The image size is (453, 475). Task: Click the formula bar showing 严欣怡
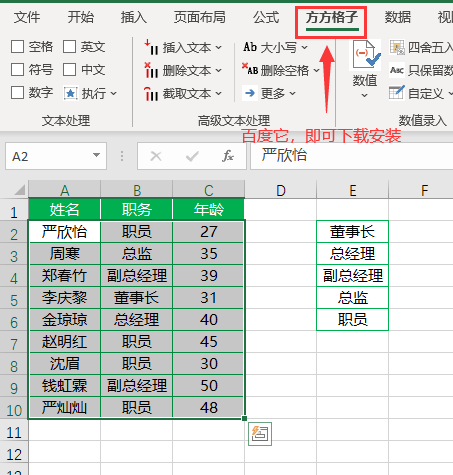pos(352,156)
